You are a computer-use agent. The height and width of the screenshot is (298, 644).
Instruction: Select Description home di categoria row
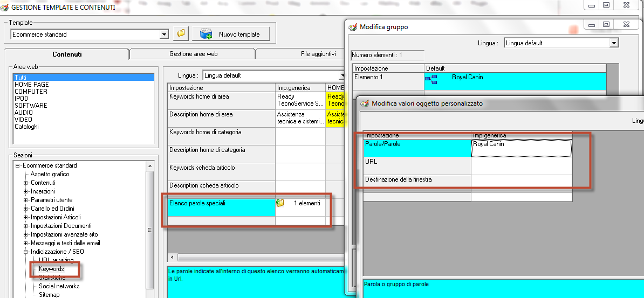(x=221, y=154)
